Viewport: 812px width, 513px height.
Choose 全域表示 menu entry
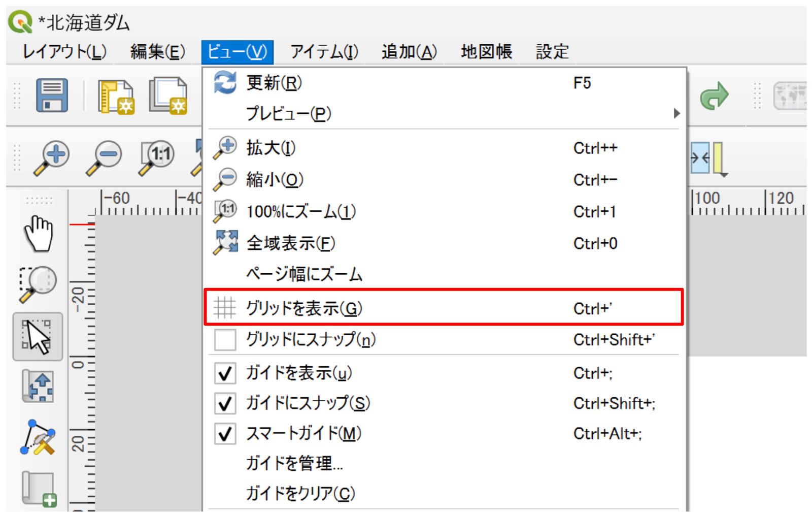pyautogui.click(x=444, y=243)
